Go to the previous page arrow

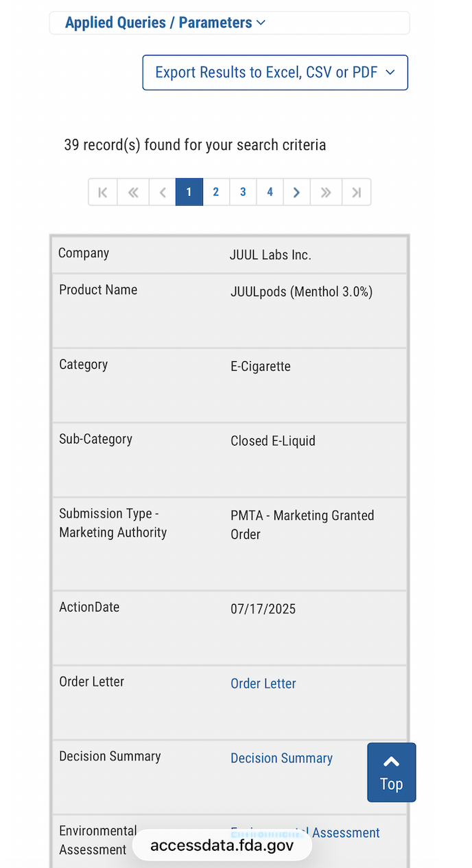click(x=163, y=192)
